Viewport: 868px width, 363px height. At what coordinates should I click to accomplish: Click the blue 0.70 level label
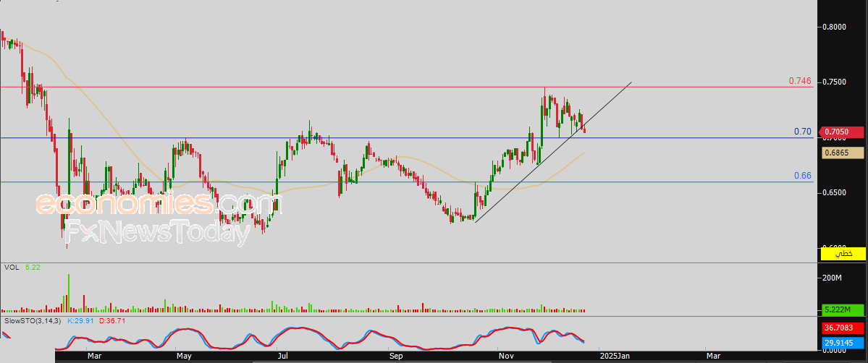[x=803, y=132]
